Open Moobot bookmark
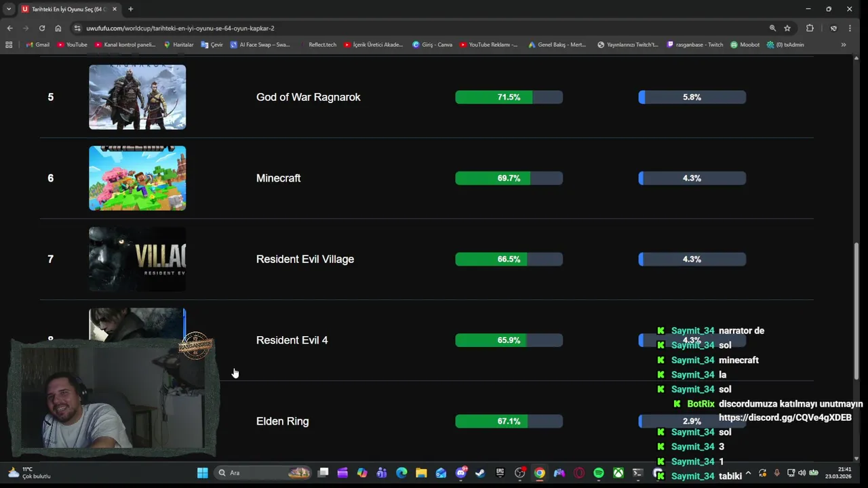This screenshot has width=868, height=488. (745, 45)
